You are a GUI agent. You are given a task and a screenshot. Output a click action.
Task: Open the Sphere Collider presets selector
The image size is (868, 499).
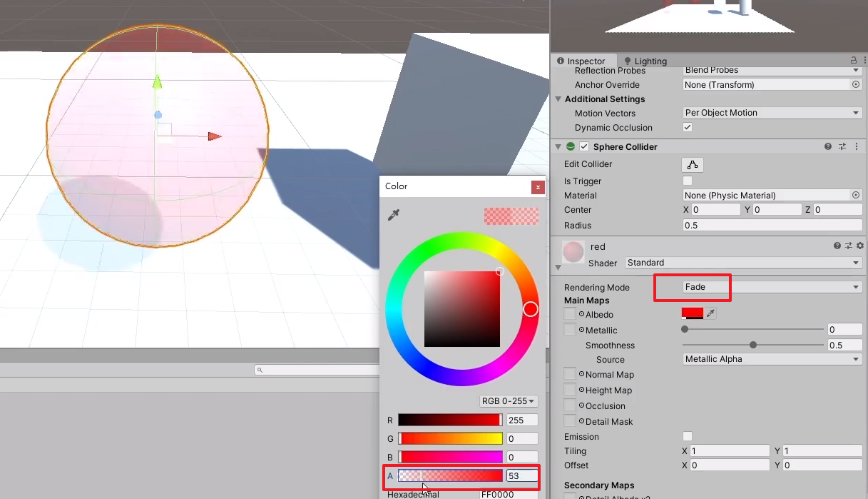click(x=841, y=146)
